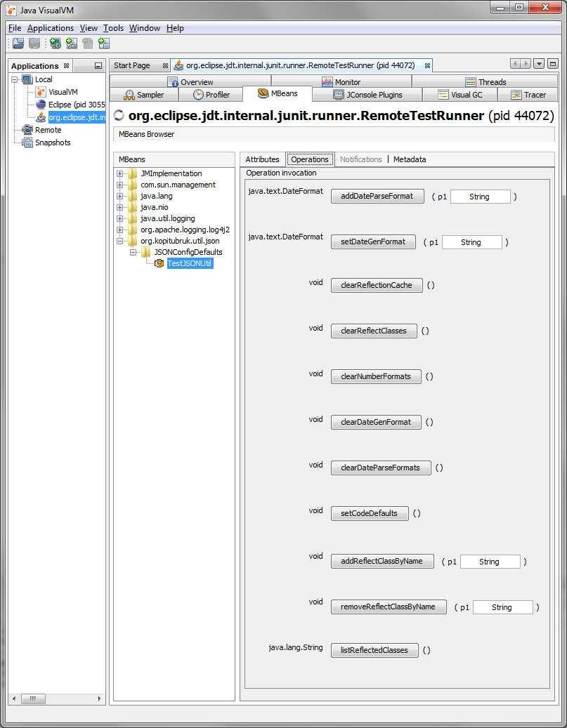Click the Remote hosts icon in the tree

pyautogui.click(x=27, y=130)
